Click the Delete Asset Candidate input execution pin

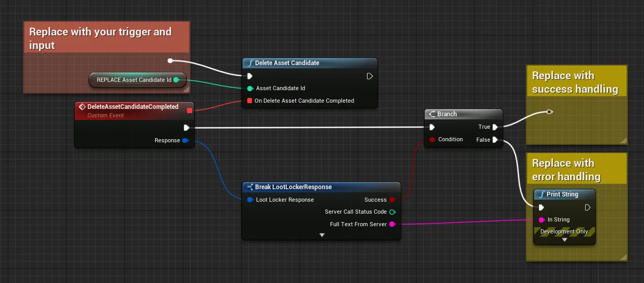(250, 76)
